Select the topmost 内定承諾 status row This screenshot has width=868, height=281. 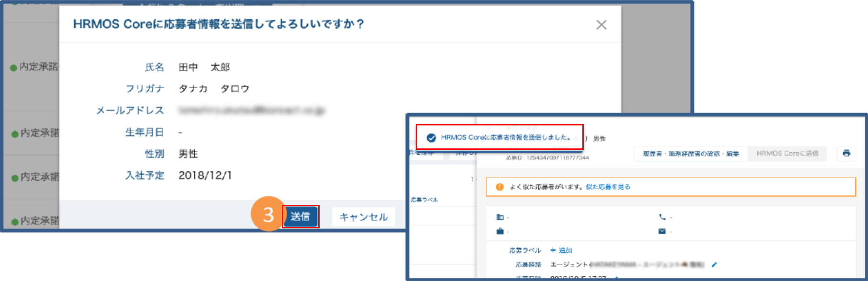point(34,67)
